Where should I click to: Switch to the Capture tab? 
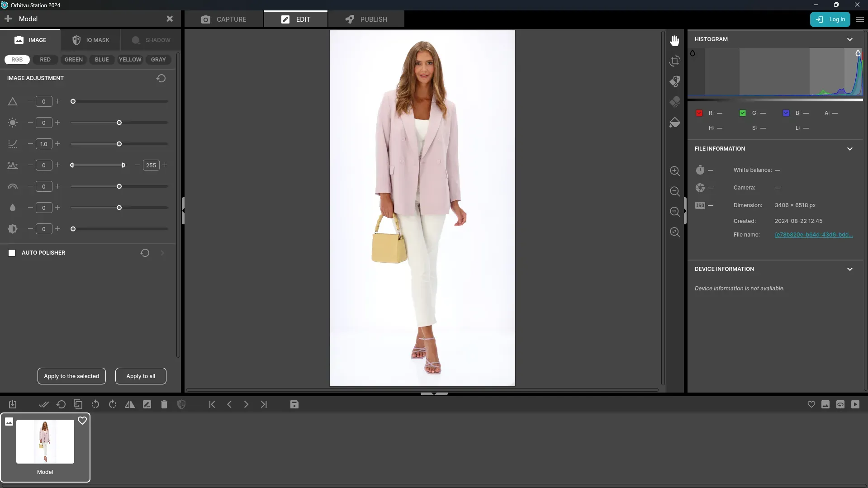pyautogui.click(x=224, y=19)
